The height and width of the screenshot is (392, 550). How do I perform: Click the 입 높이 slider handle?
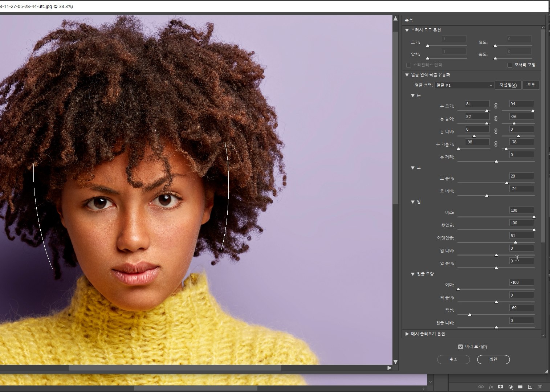(496, 268)
